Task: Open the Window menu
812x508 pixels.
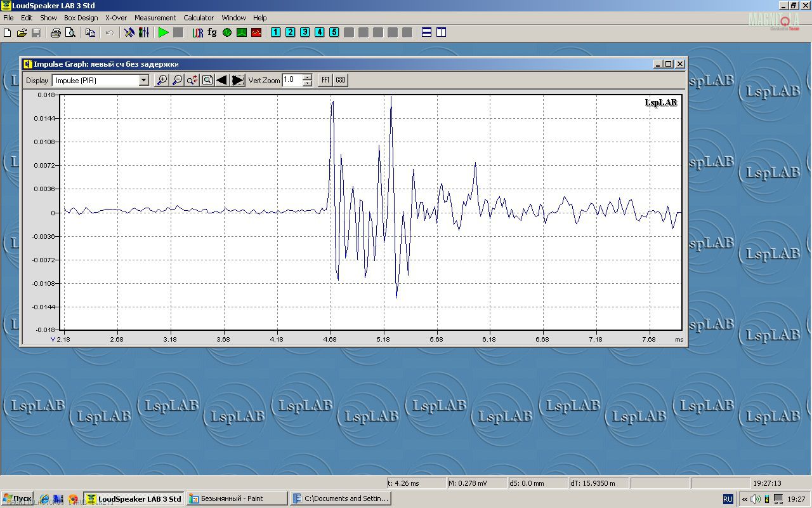Action: pyautogui.click(x=234, y=18)
